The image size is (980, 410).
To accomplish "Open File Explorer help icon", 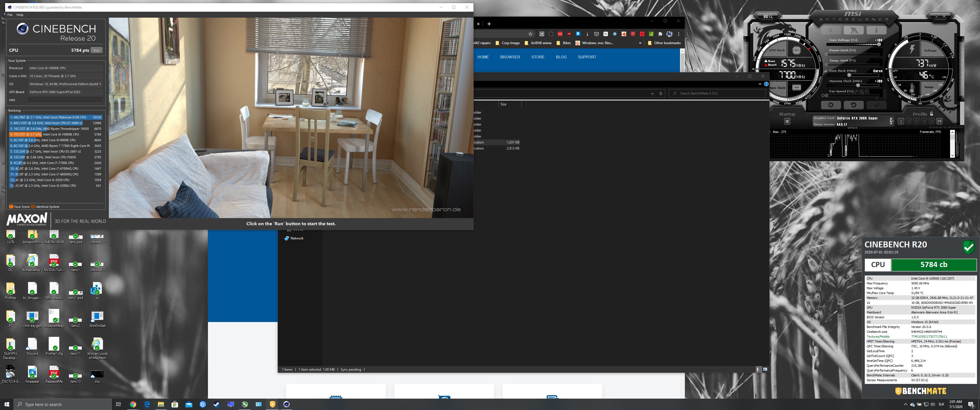I will (x=766, y=84).
